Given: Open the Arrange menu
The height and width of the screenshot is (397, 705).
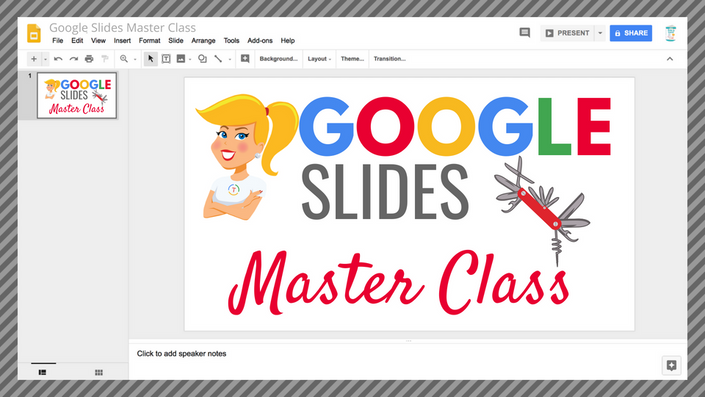Looking at the screenshot, I should pos(203,40).
